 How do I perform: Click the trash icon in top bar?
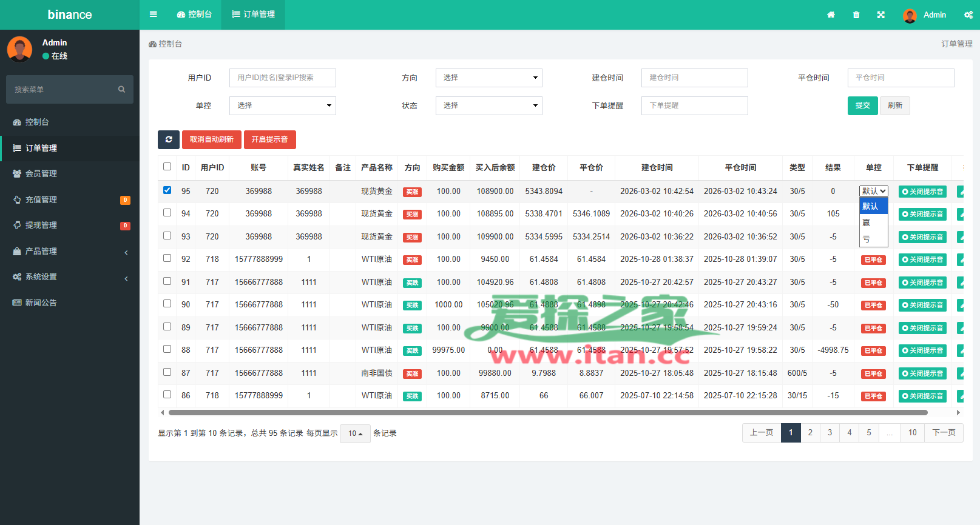click(x=856, y=15)
